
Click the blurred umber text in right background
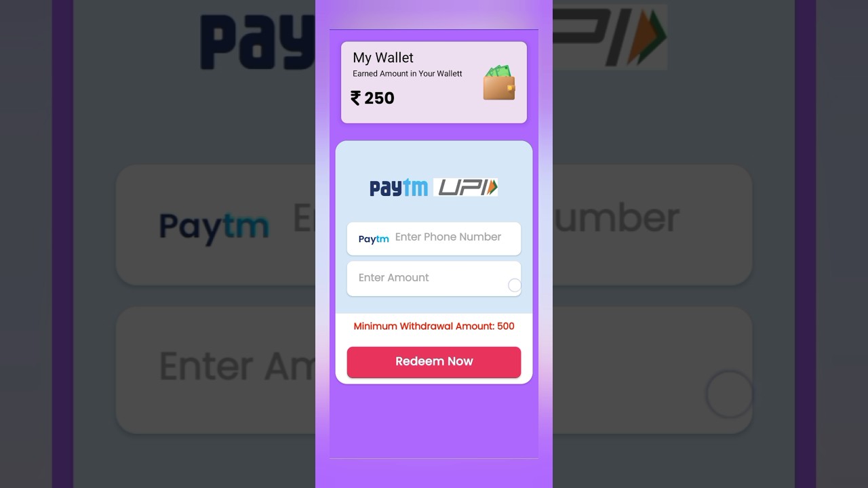click(616, 218)
